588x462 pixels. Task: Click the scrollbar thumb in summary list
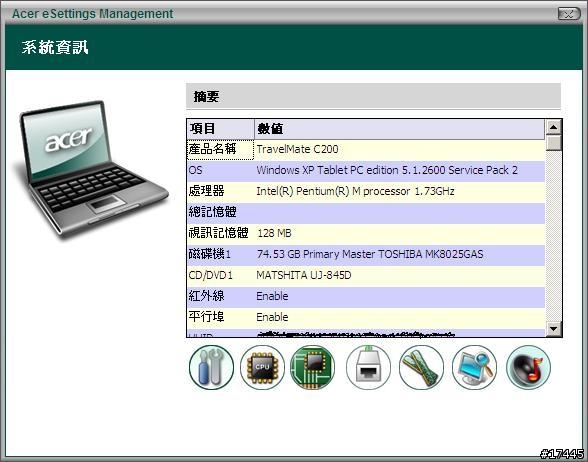coord(554,143)
